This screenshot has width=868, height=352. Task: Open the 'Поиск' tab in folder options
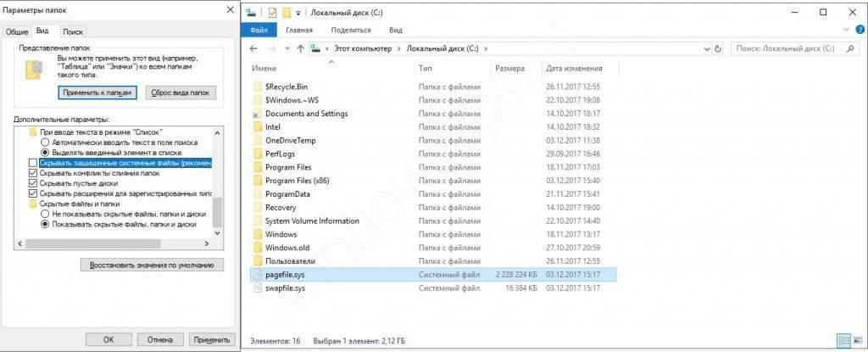pos(73,31)
